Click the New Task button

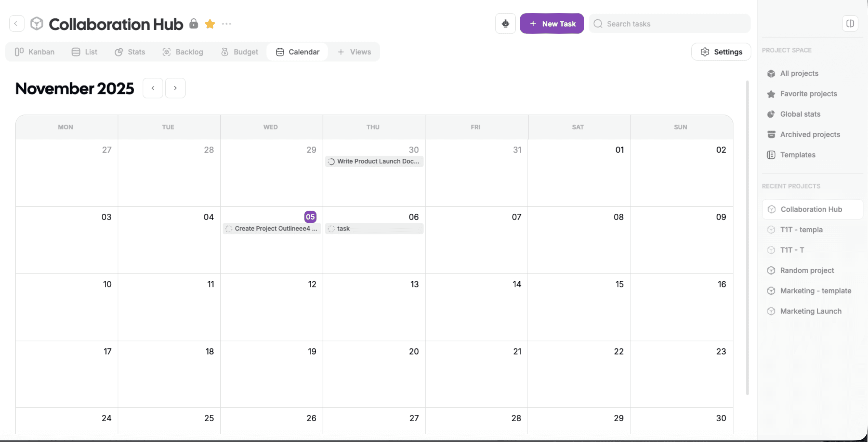click(551, 24)
